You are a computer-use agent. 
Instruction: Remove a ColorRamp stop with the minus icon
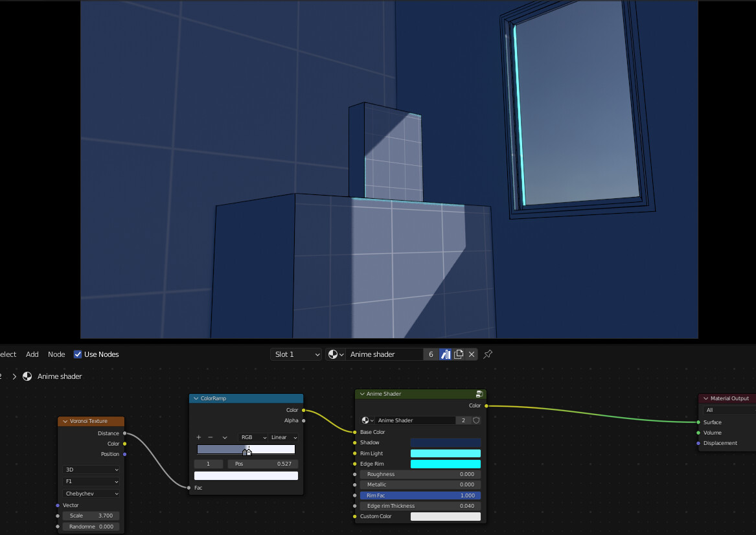(x=210, y=437)
